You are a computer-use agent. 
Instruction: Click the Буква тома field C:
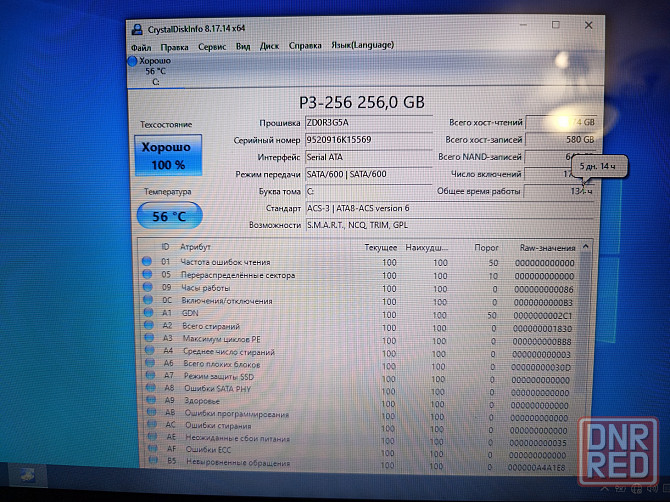(x=369, y=191)
